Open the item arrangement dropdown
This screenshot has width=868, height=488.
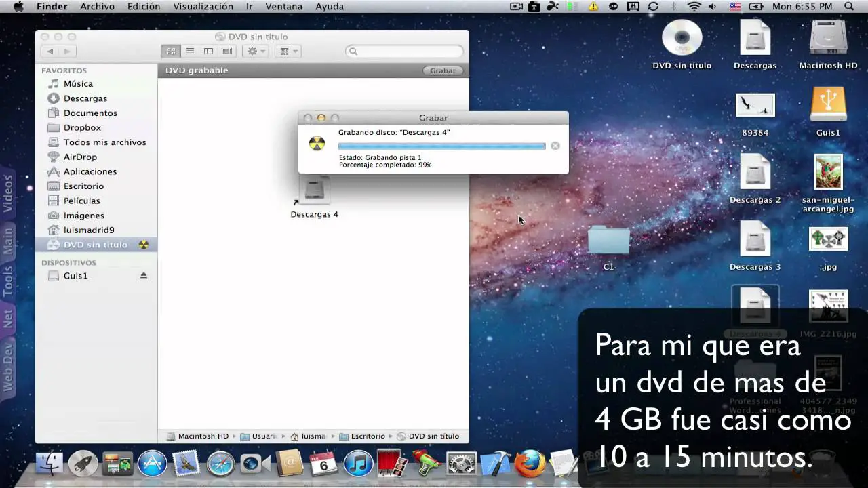point(288,52)
